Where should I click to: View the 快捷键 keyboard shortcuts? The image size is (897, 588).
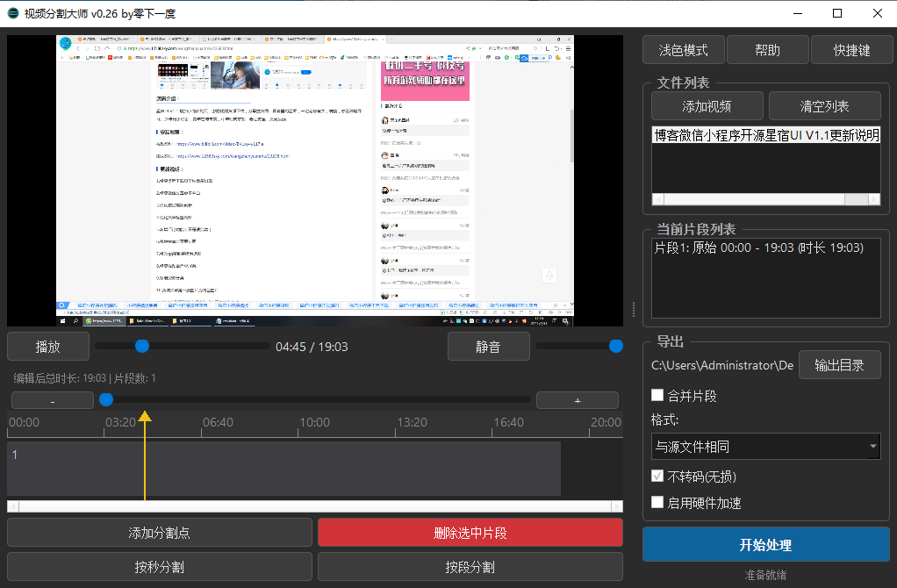click(x=851, y=49)
